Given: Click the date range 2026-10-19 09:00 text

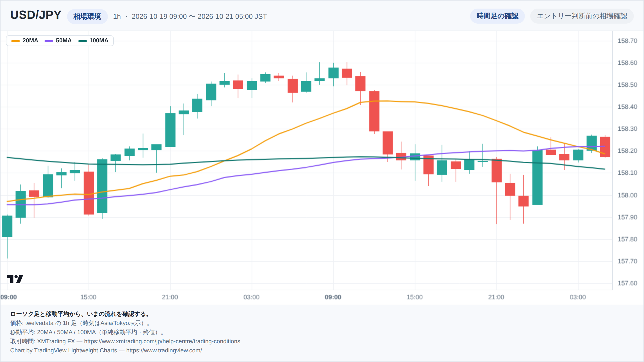Looking at the screenshot, I should click(x=159, y=16).
